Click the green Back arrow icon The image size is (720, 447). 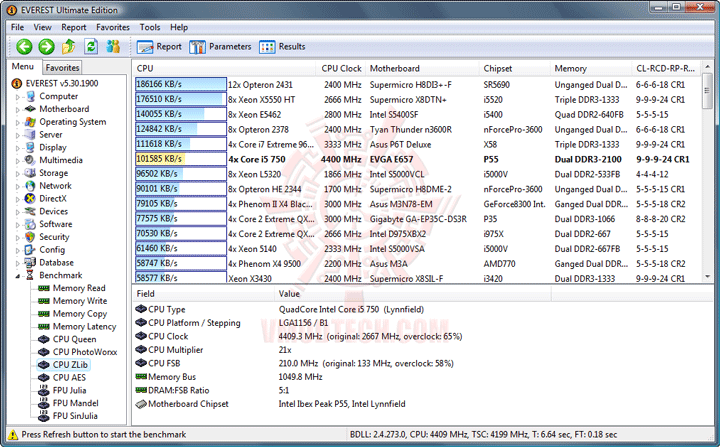coord(24,46)
